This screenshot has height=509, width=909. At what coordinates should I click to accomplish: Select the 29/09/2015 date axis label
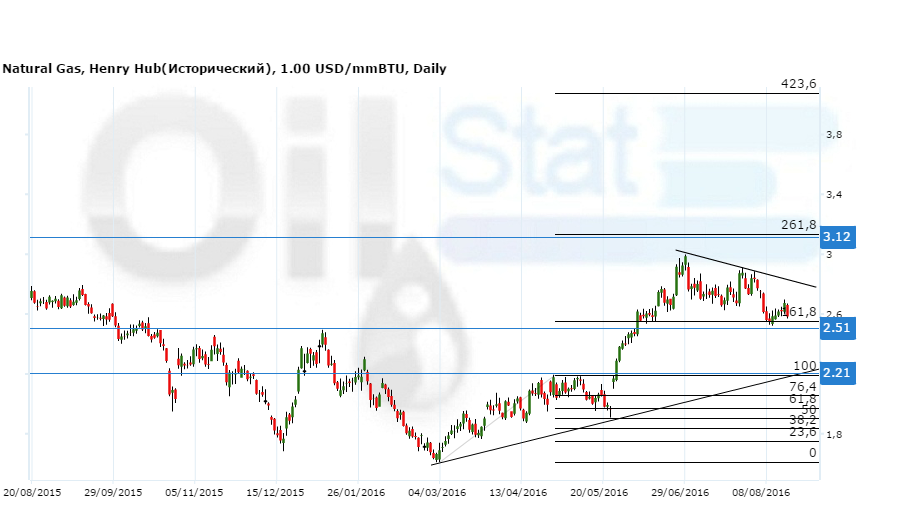point(113,493)
